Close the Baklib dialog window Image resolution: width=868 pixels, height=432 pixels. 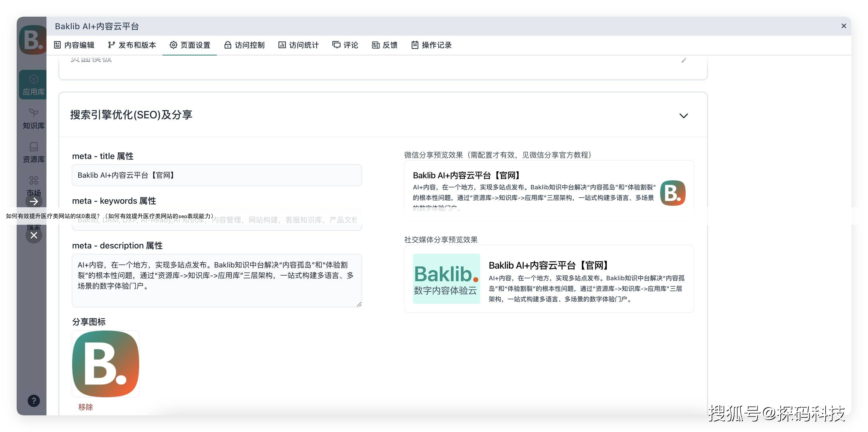tap(844, 26)
